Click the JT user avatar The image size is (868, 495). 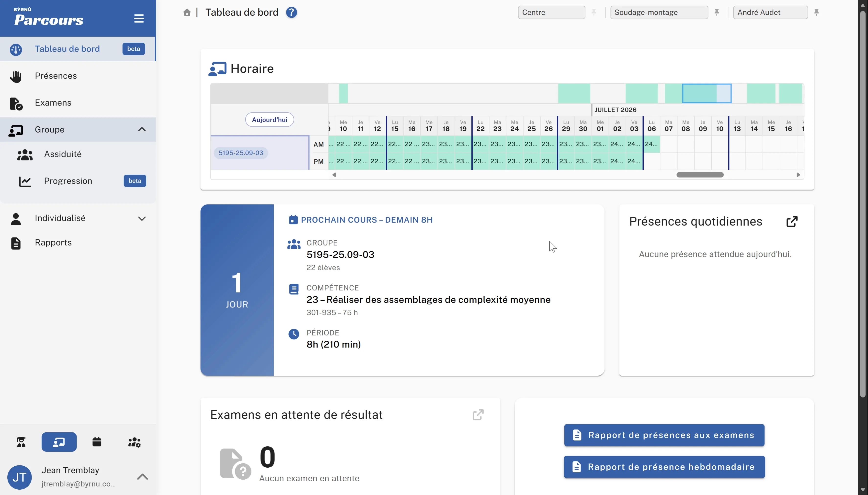[x=19, y=477]
